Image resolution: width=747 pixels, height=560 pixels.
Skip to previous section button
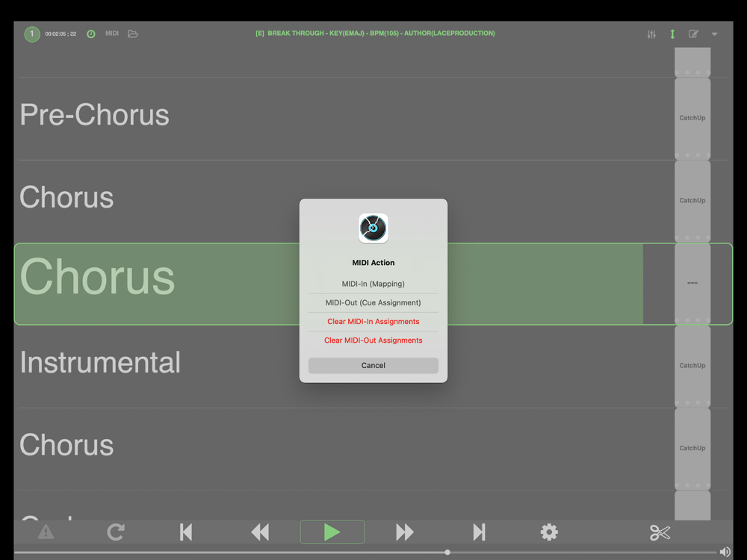point(186,532)
